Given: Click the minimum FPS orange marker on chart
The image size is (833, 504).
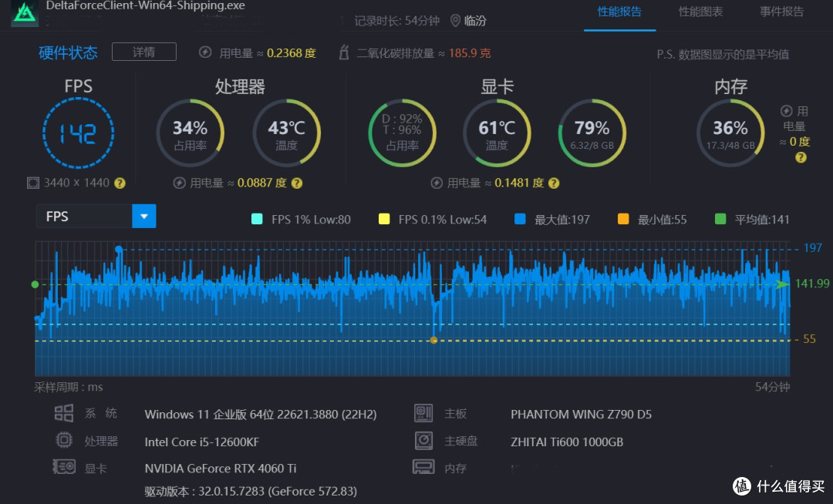Looking at the screenshot, I should [434, 340].
